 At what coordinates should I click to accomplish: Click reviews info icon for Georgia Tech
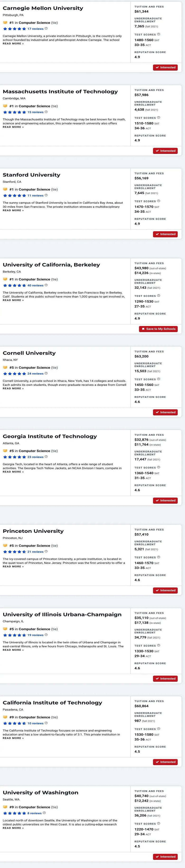46,457
